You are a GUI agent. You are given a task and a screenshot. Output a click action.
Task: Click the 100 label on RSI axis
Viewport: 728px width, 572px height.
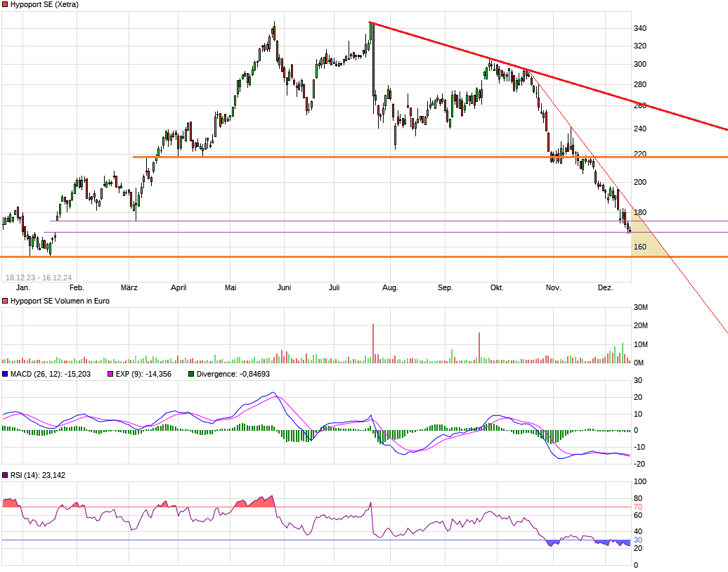640,481
